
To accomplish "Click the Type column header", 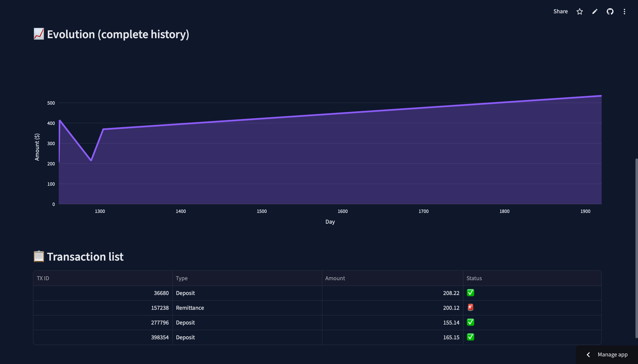I will tap(181, 278).
